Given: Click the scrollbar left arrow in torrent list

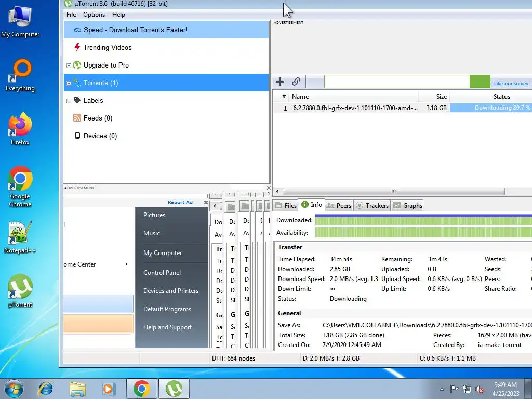Looking at the screenshot, I should (277, 191).
